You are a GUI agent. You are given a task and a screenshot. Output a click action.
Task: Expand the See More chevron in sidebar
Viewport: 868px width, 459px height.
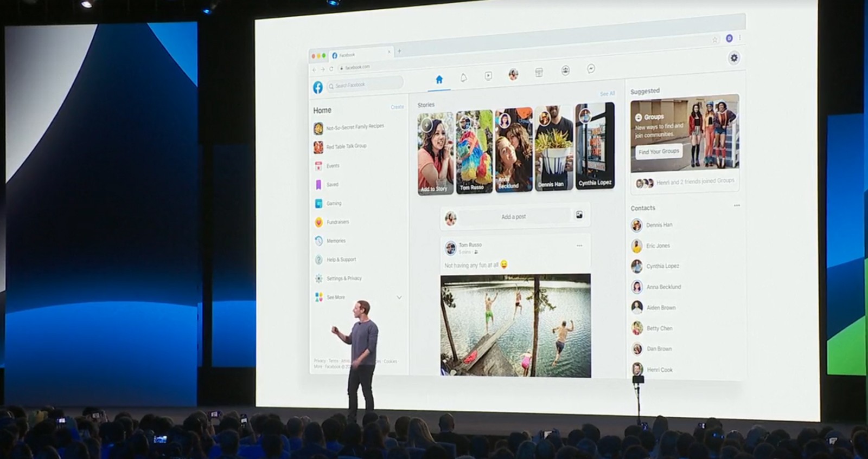pyautogui.click(x=399, y=298)
